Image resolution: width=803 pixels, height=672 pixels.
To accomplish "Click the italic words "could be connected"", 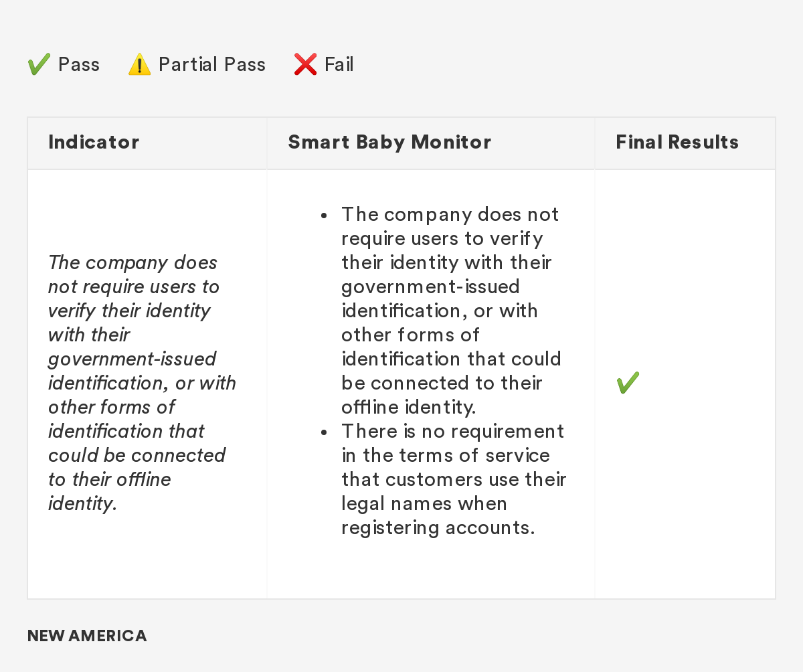I will point(137,456).
